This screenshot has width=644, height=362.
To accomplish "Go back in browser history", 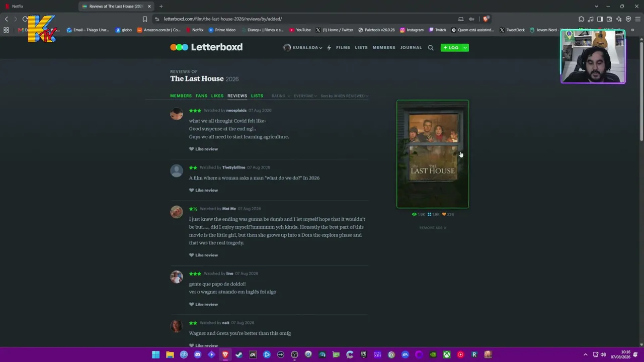I will click(7, 19).
